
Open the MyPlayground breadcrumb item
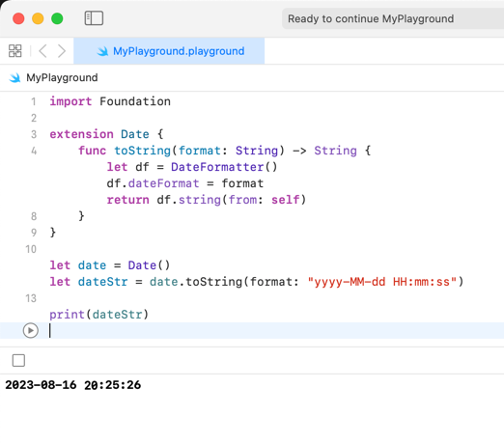tap(62, 77)
